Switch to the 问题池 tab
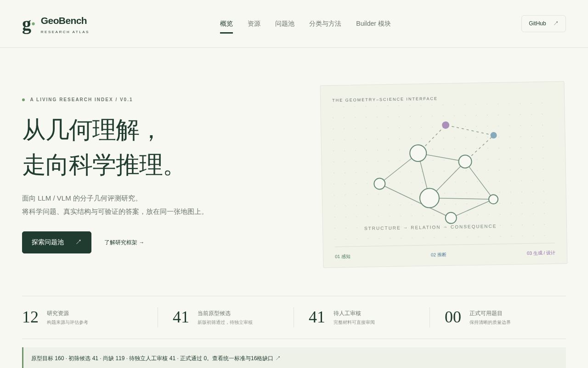Viewport: 588px width, 368px height. pyautogui.click(x=285, y=24)
